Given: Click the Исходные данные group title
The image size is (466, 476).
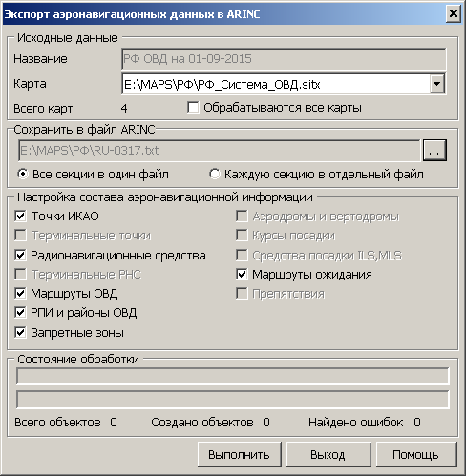Looking at the screenshot, I should 68,38.
